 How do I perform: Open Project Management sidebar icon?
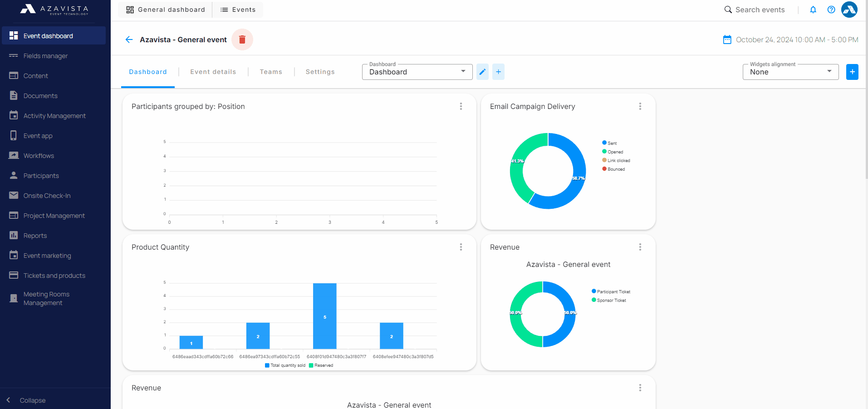point(14,215)
